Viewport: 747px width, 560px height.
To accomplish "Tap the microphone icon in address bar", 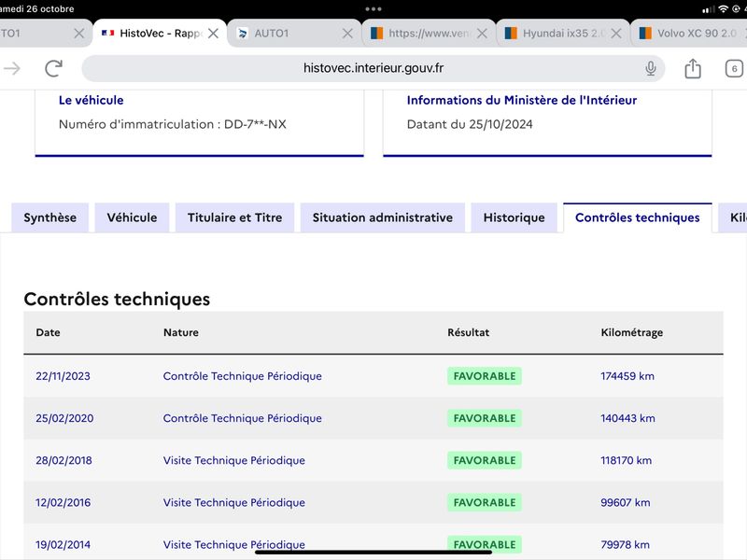I will coord(650,68).
